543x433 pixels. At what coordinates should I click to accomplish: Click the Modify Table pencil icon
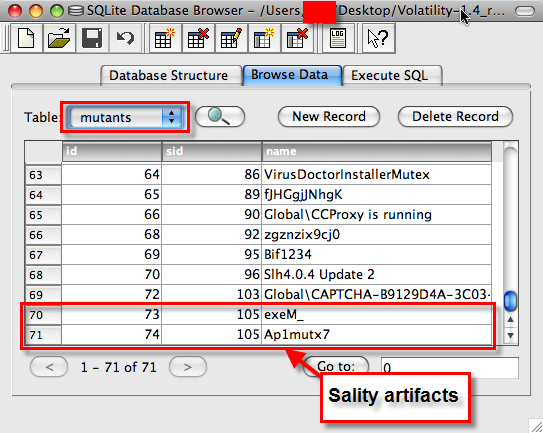pyautogui.click(x=231, y=38)
